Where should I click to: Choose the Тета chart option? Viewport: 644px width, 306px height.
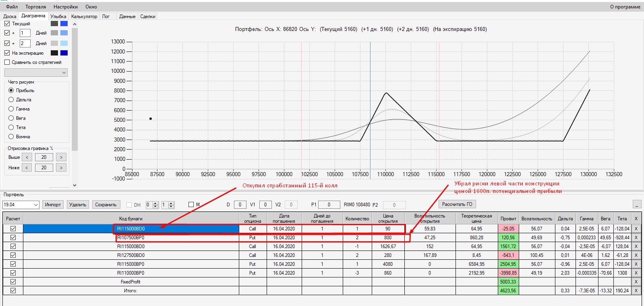click(11, 127)
